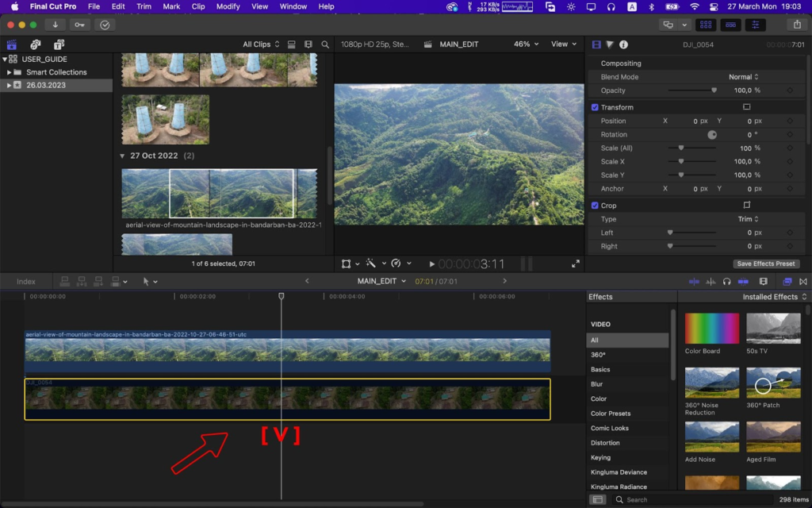Toggle timeline skimming button
The image size is (812, 508).
coord(694,282)
